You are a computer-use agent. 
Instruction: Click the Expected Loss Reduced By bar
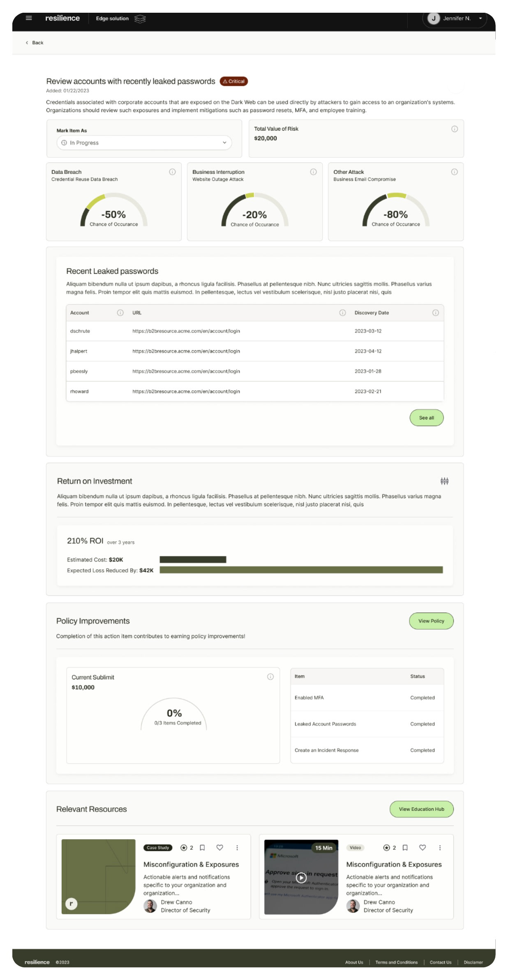(301, 570)
